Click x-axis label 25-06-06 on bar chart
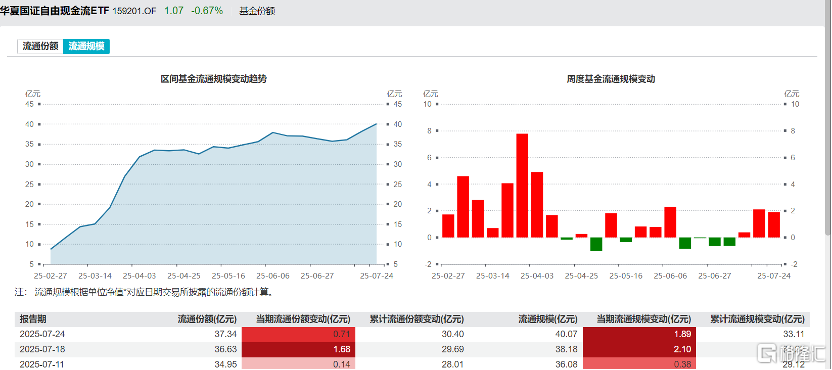This screenshot has height=370, width=832. 669,276
